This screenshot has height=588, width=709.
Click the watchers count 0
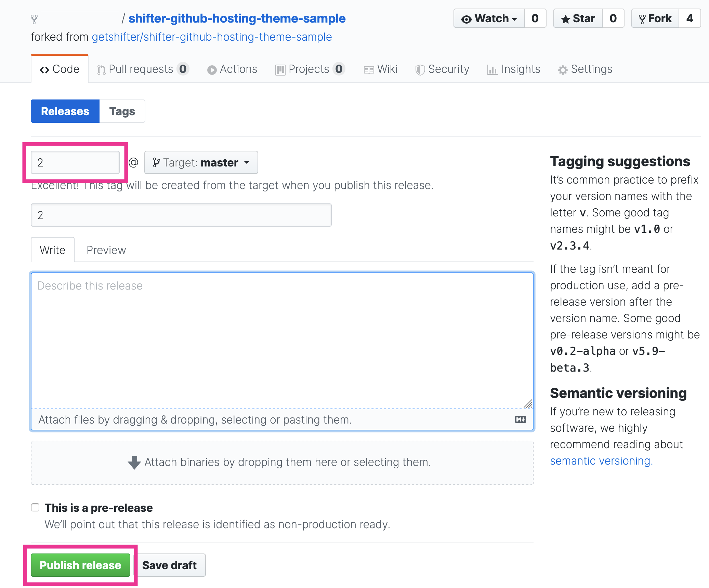tap(535, 18)
